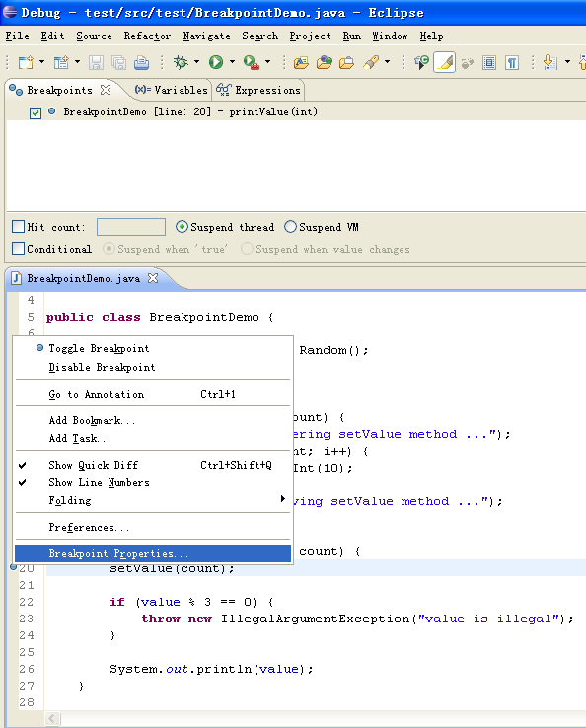This screenshot has height=728, width=586.
Task: Uncheck the BreakpointDemo line 20 breakpoint
Action: click(x=36, y=112)
